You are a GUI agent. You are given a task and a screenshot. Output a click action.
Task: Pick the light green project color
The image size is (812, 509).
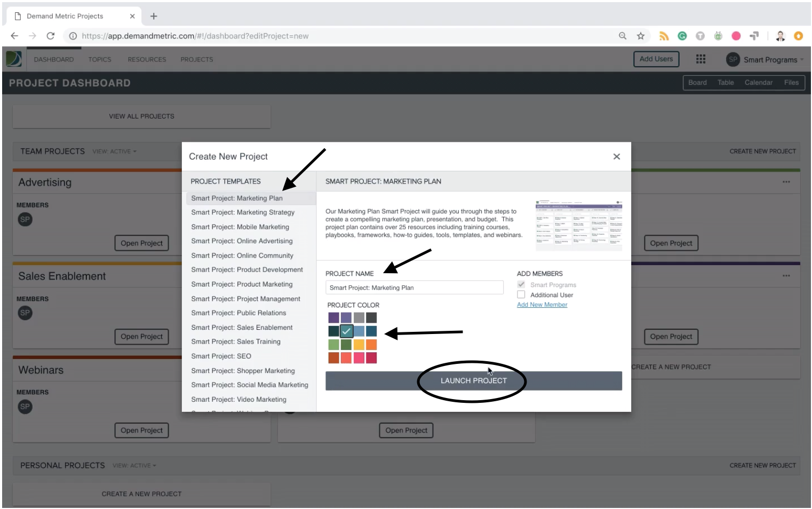(333, 345)
